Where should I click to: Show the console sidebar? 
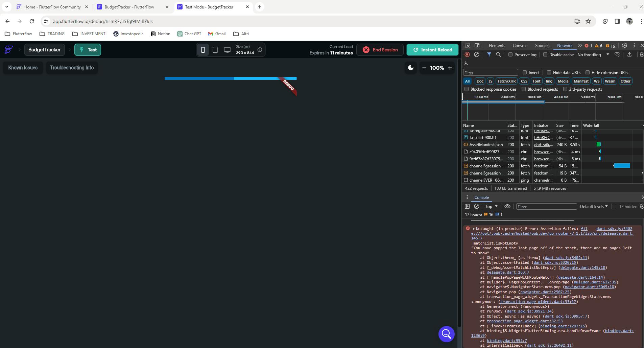coord(467,206)
